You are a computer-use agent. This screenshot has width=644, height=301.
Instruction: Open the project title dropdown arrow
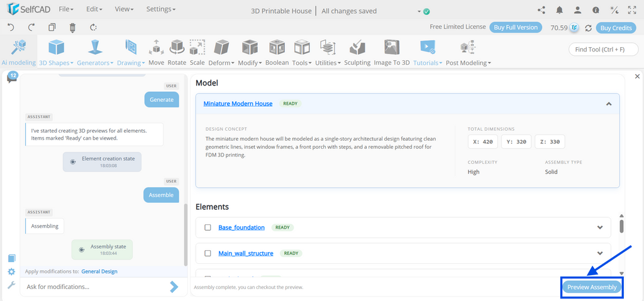click(419, 11)
